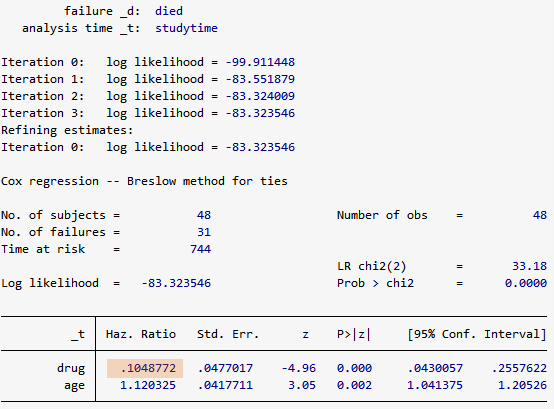Select drug p-value 0.000
The image size is (554, 409).
coord(354,368)
